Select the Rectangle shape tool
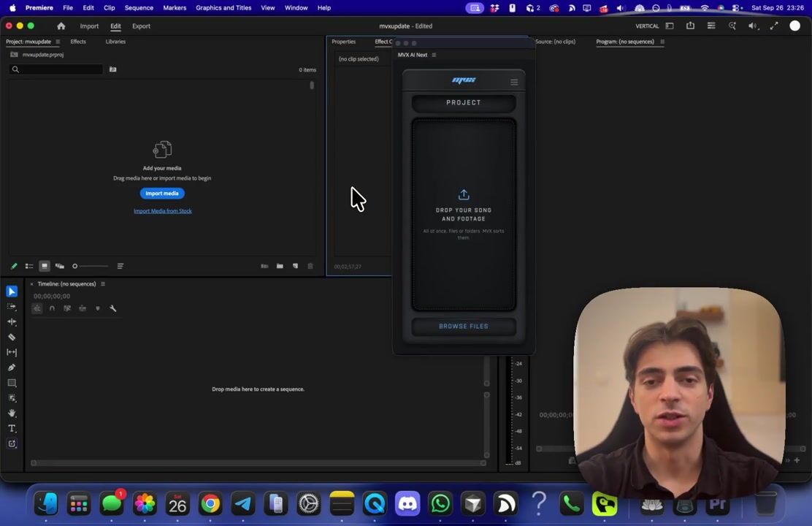This screenshot has height=526, width=812. point(12,383)
